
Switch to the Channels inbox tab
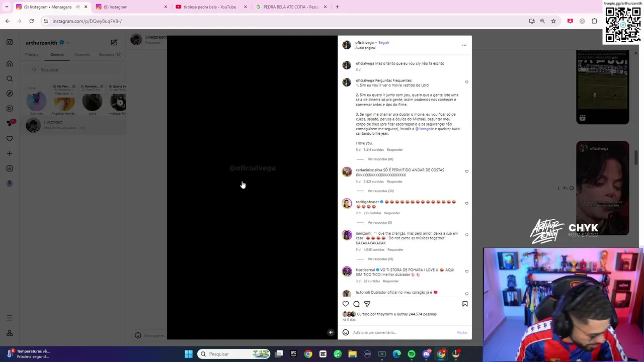click(82, 55)
